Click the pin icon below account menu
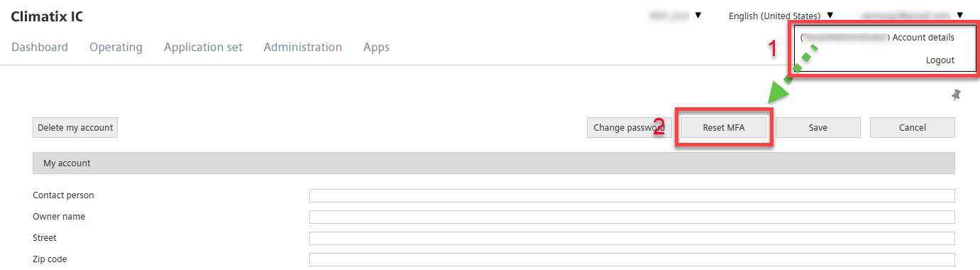The image size is (980, 270). point(956,95)
